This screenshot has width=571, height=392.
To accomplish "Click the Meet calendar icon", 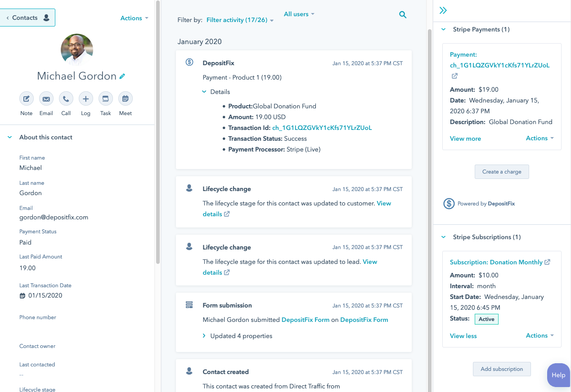I will (126, 98).
